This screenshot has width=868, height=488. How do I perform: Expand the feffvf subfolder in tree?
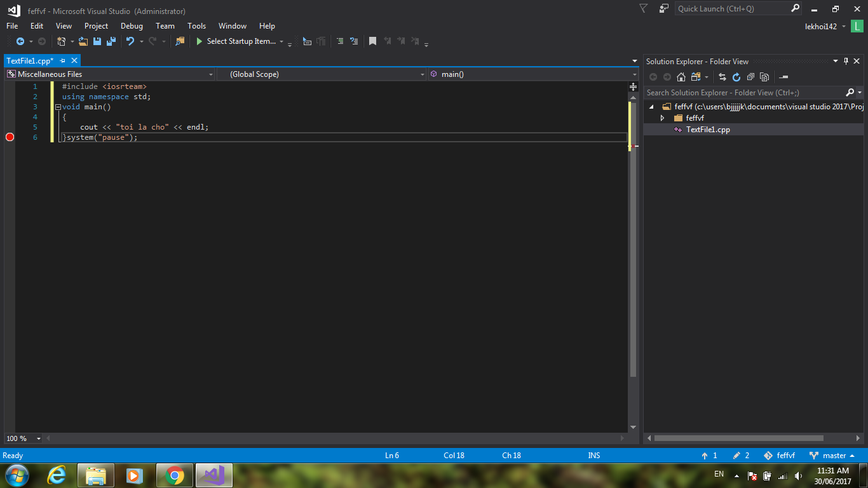coord(662,118)
